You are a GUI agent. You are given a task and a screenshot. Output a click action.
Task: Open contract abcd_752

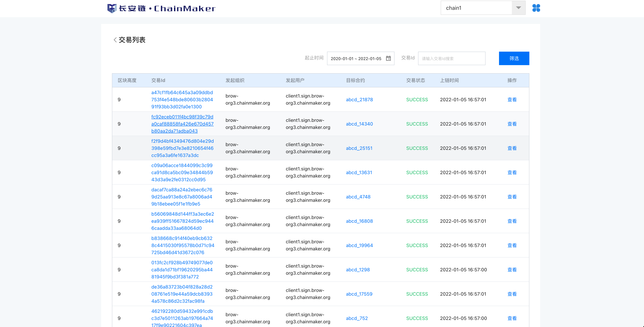(357, 318)
